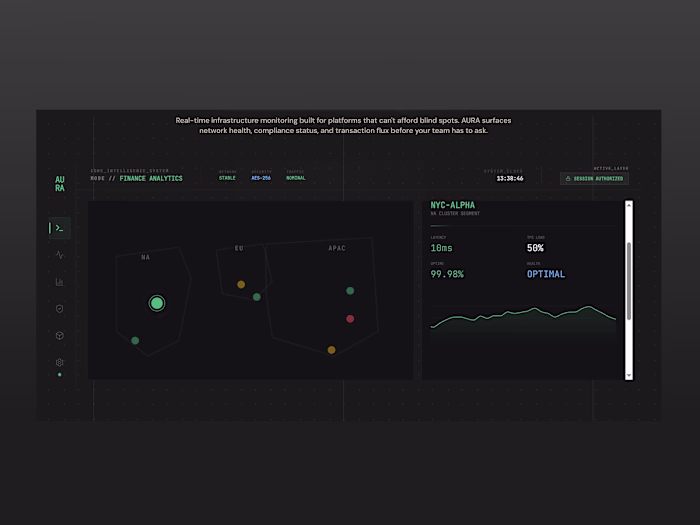Click the NOMINAL traffic status
Screen dimensions: 700x525
tap(296, 178)
